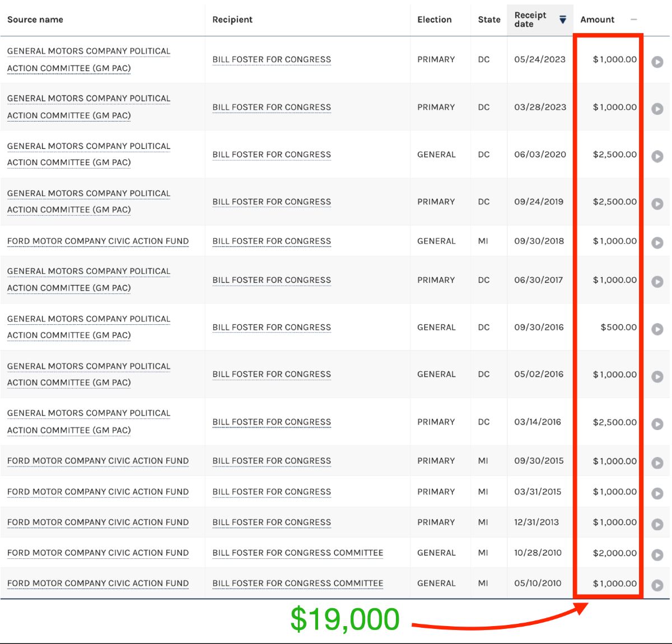Open Ford Civic Action Fund link dated 03/31/2015
The width and height of the screenshot is (672, 644).
98,492
